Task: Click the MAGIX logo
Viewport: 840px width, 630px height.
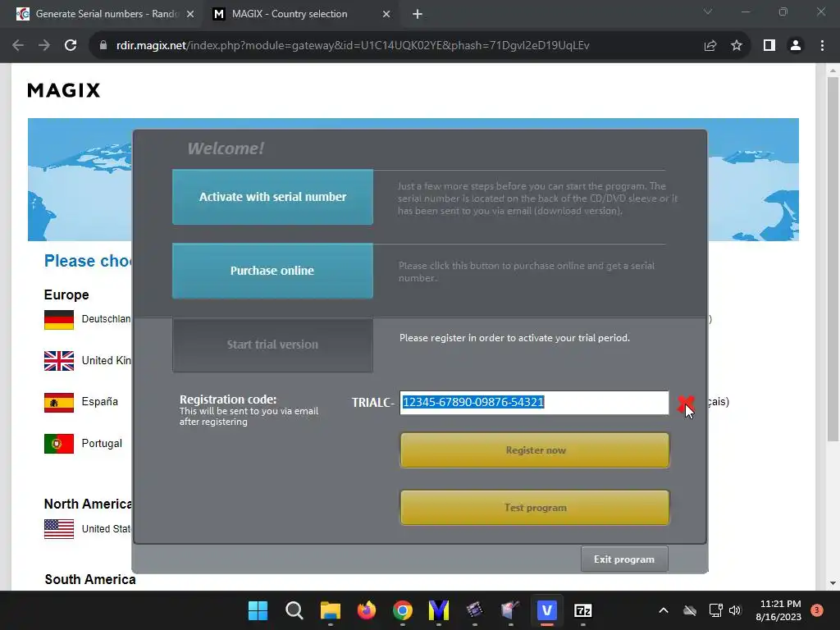Action: [64, 90]
